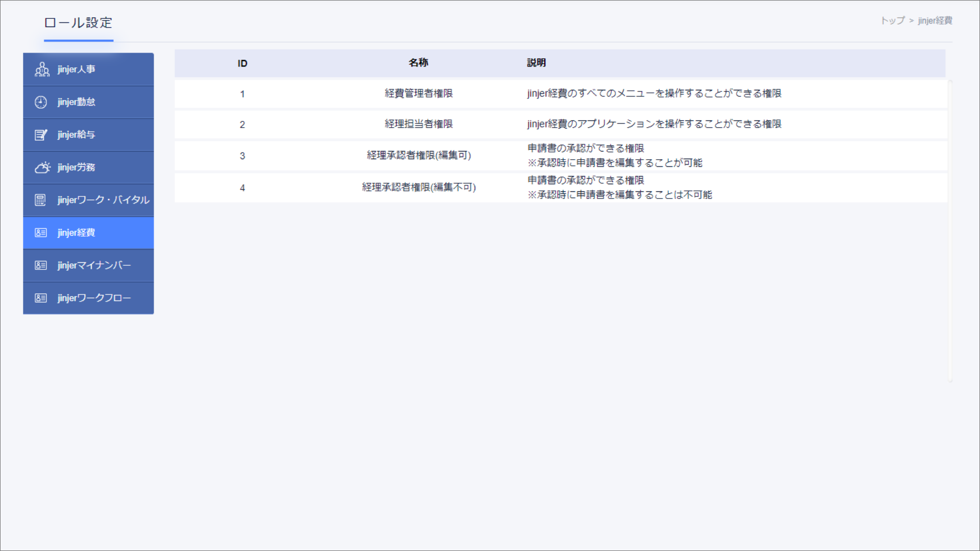The width and height of the screenshot is (980, 551).
Task: Select 経理承認者権限(編集可) role
Action: [419, 155]
